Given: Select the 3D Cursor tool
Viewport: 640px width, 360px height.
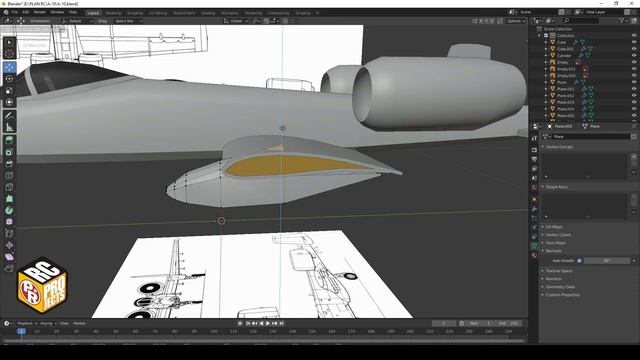Looking at the screenshot, I should coord(10,54).
